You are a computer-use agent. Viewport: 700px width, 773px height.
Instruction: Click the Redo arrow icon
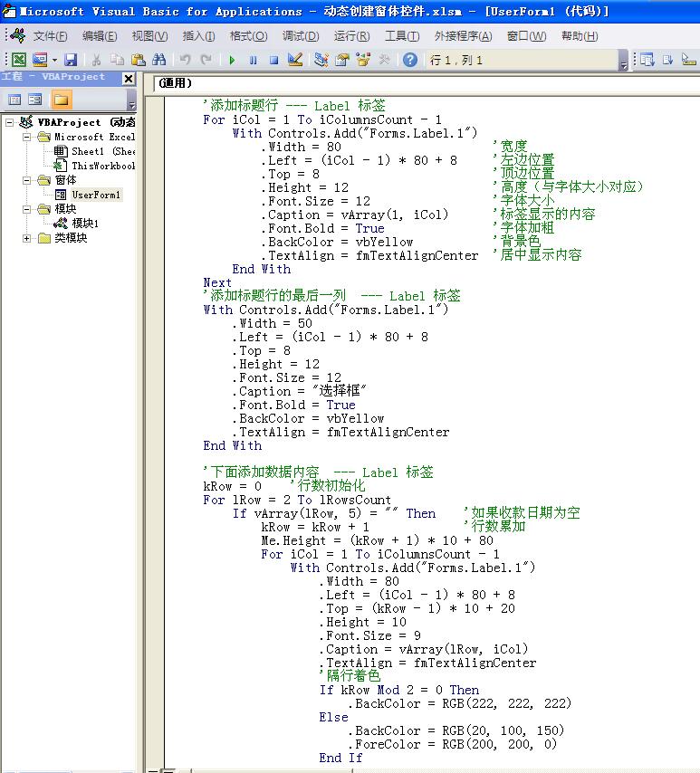(206, 60)
